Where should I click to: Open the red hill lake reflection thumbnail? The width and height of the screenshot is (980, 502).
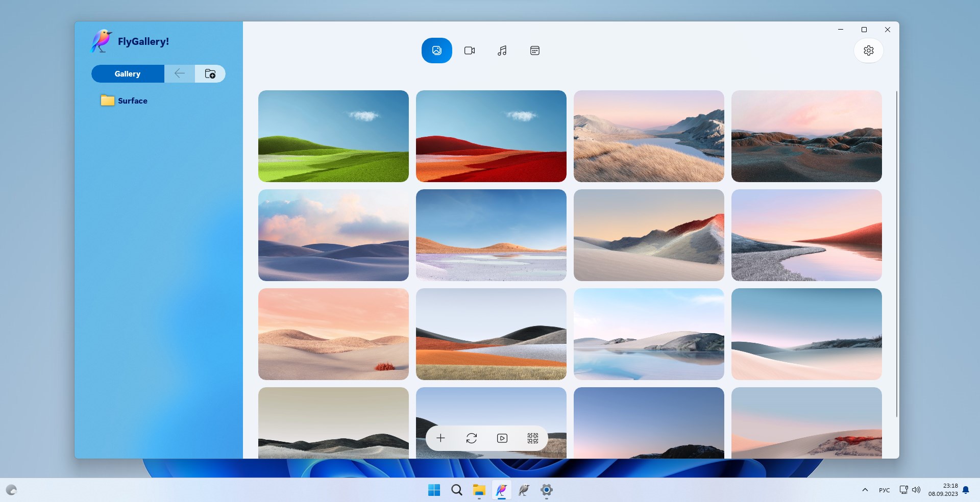point(806,235)
